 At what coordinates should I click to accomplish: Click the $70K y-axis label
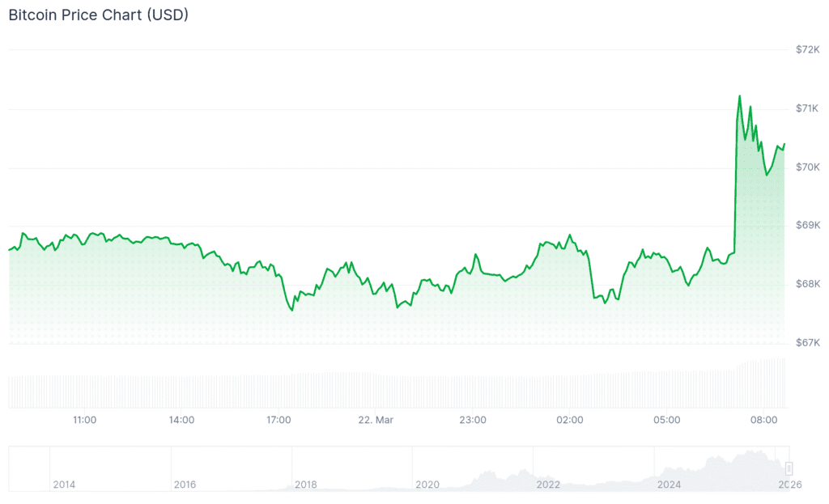coord(807,167)
